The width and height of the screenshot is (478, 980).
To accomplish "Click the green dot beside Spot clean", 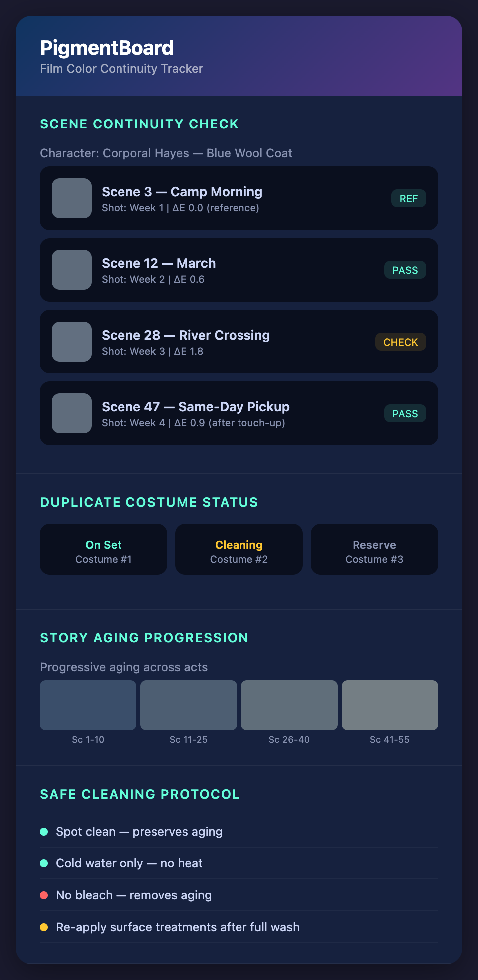I will coord(44,832).
